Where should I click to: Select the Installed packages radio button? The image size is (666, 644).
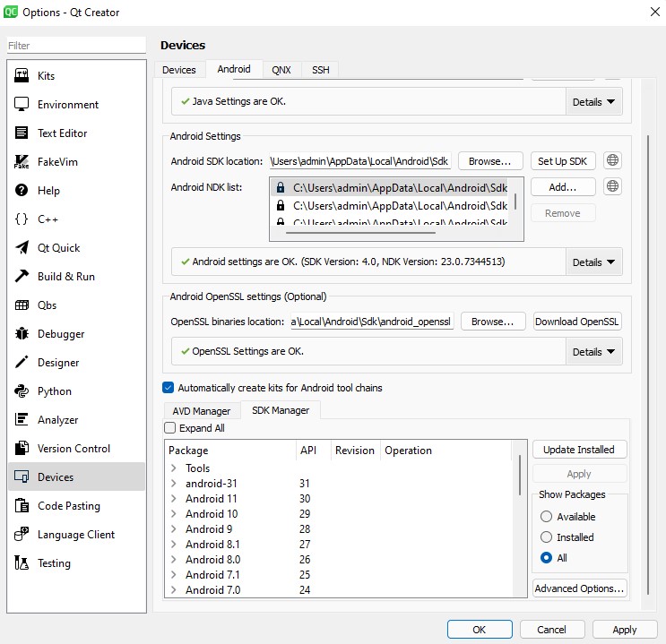coord(546,537)
